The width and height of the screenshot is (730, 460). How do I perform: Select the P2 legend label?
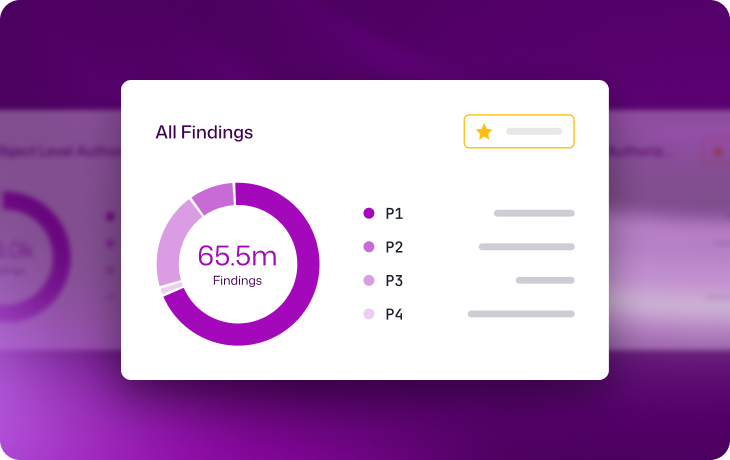pyautogui.click(x=394, y=247)
